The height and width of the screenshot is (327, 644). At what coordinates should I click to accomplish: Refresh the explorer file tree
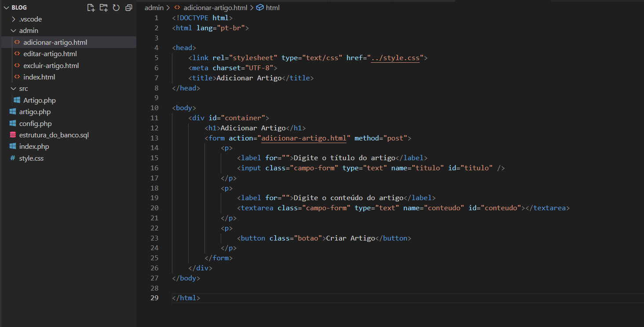point(116,7)
